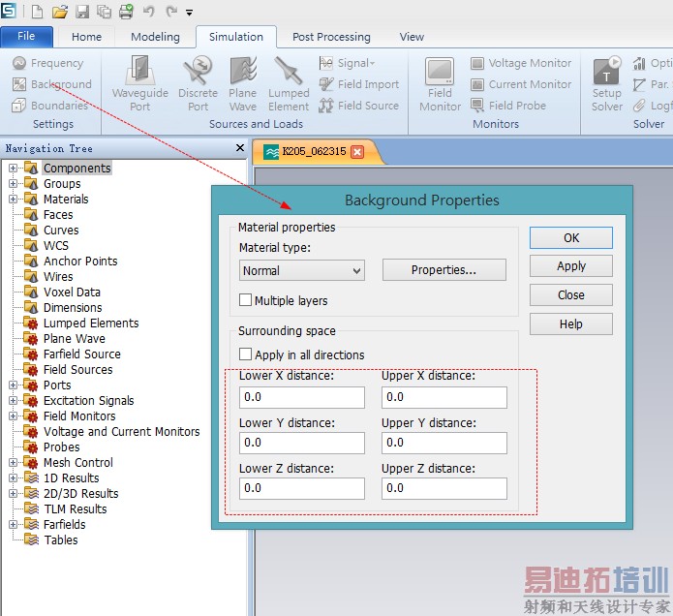The image size is (673, 616).
Task: Select TLM Results in navigation tree
Action: [76, 508]
